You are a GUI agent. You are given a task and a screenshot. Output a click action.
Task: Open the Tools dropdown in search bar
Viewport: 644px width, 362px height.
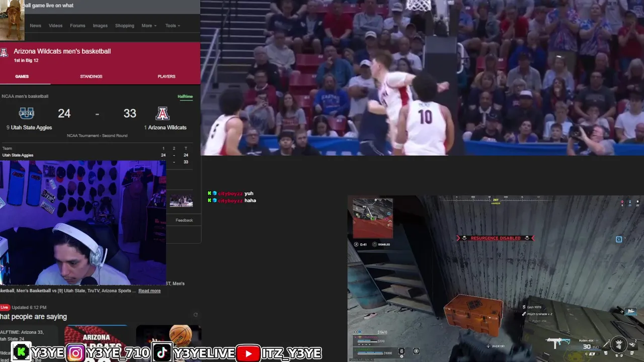tap(173, 26)
